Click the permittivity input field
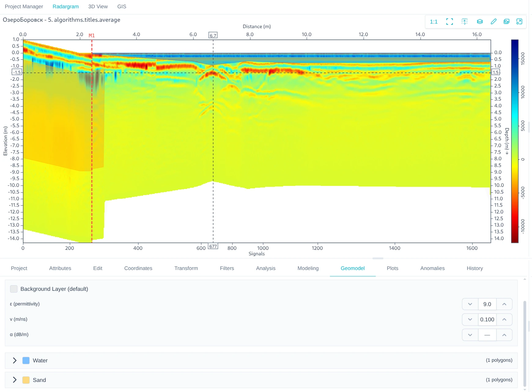This screenshot has height=392, width=532. [x=487, y=304]
